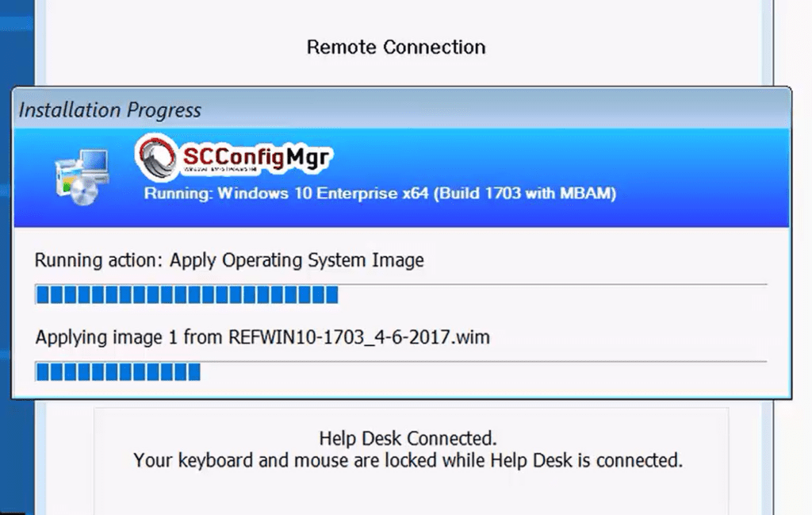Click the Help Desk Connected message
The height and width of the screenshot is (515, 812).
point(408,438)
